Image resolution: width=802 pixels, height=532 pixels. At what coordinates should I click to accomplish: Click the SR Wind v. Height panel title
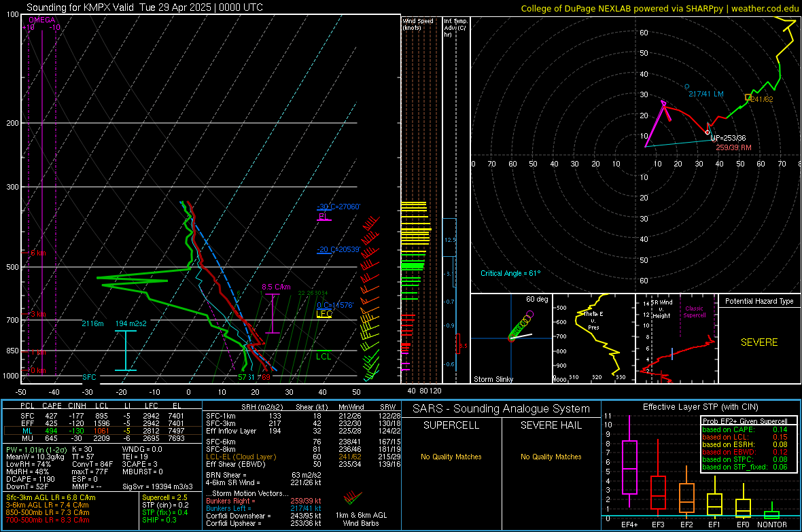coord(661,309)
